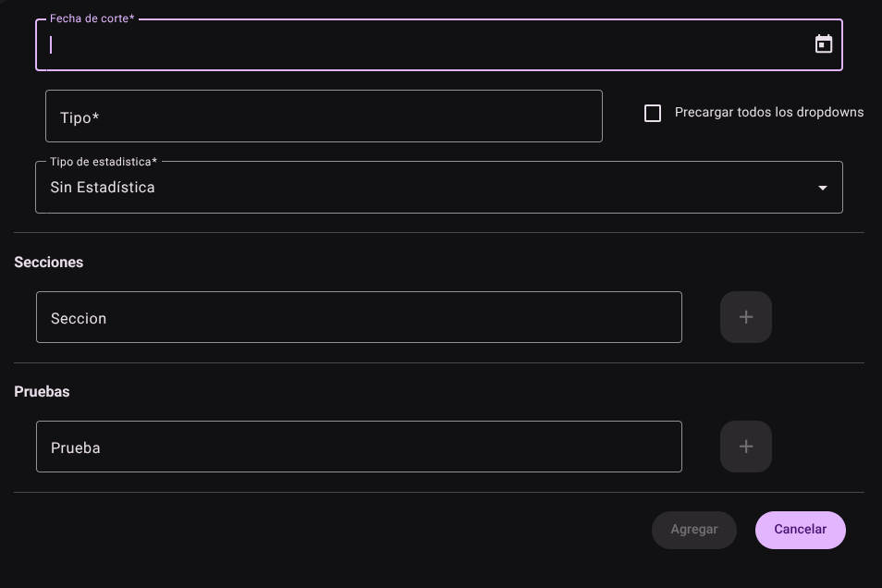Open the Tipo* selection field

coord(324,116)
